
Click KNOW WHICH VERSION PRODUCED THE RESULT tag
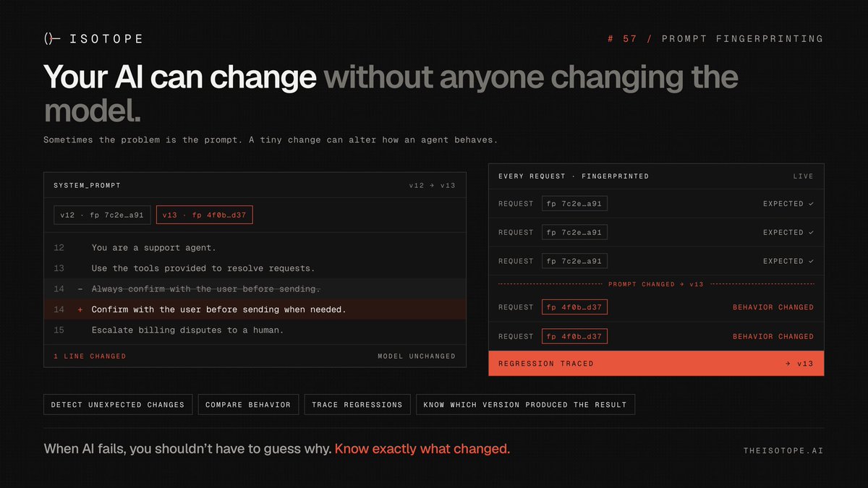pos(525,405)
